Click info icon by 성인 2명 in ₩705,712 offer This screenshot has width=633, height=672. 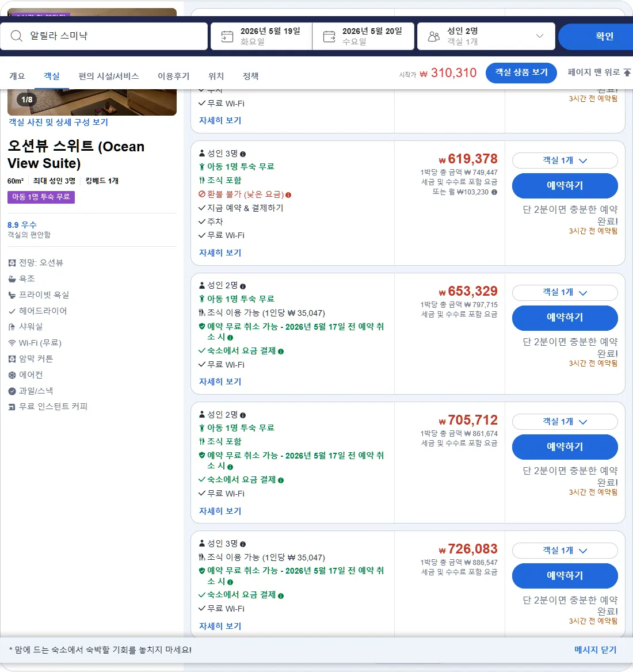243,415
